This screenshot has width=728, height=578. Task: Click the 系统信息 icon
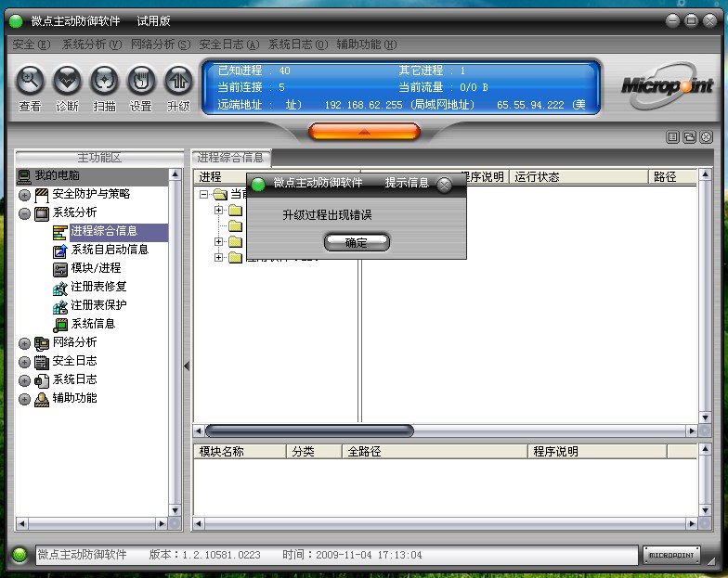pyautogui.click(x=59, y=325)
